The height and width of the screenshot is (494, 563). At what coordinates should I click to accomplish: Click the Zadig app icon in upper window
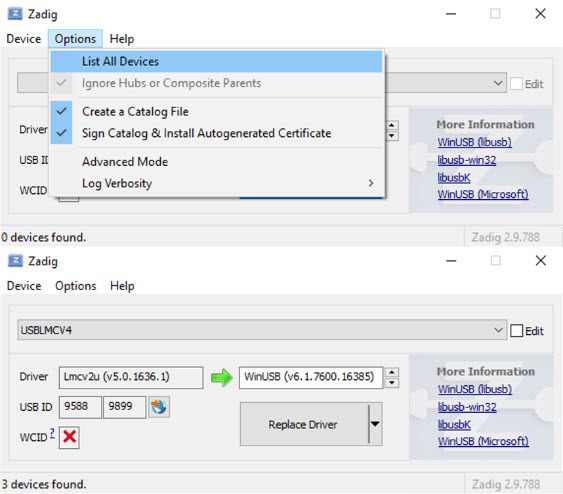(x=15, y=14)
